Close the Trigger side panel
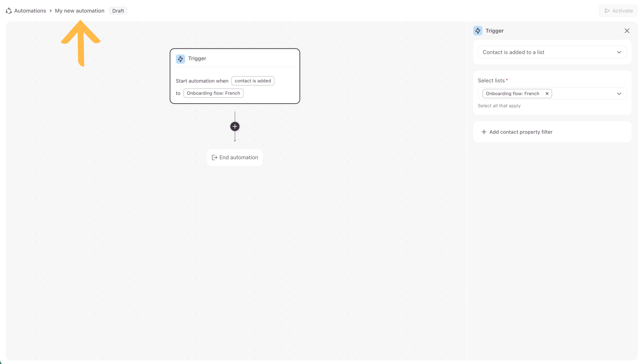Viewport: 641px width, 364px height. pyautogui.click(x=627, y=31)
